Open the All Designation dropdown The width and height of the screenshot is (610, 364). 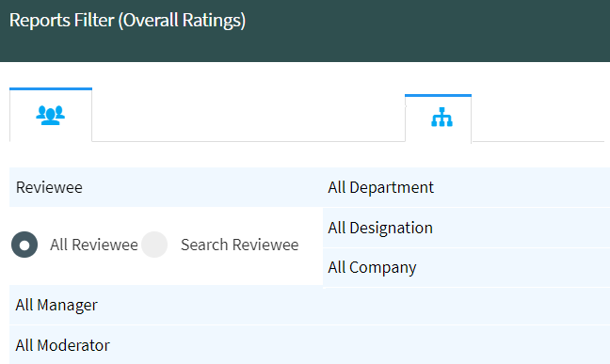coord(467,228)
